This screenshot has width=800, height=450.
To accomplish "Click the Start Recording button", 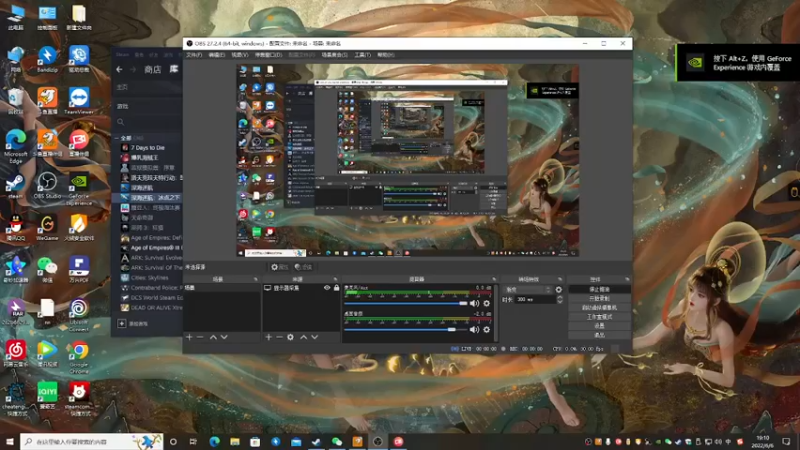I will pos(599,298).
